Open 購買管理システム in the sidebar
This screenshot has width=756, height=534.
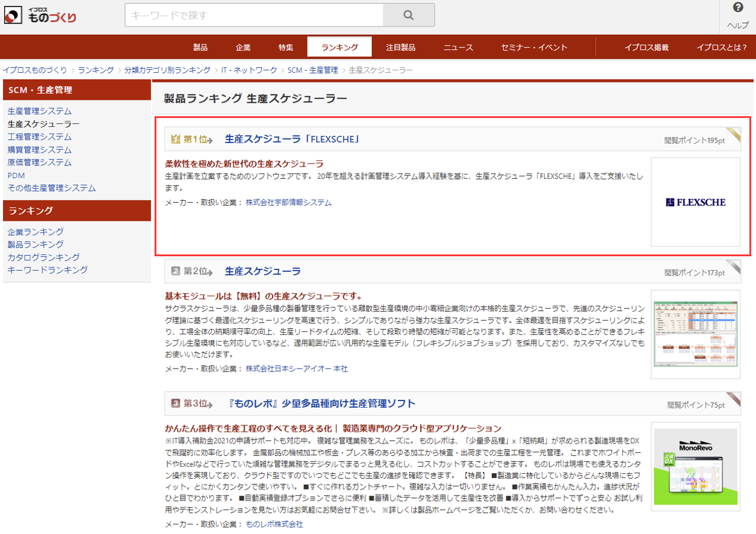[x=40, y=150]
